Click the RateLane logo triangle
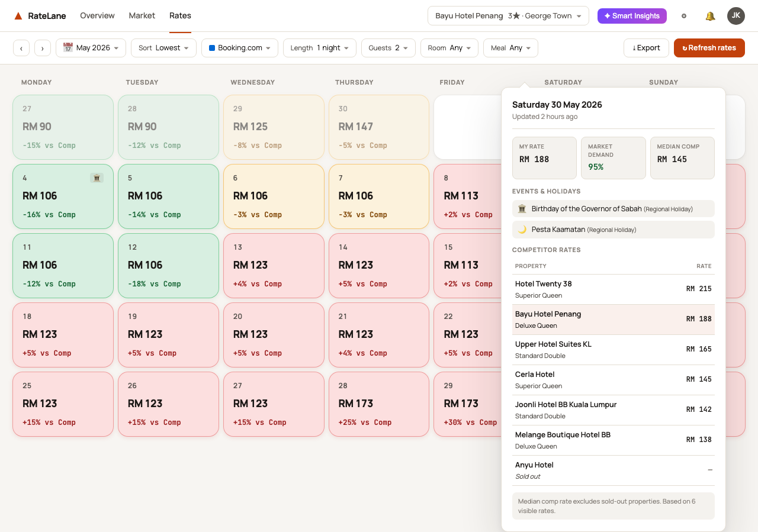 pyautogui.click(x=18, y=16)
